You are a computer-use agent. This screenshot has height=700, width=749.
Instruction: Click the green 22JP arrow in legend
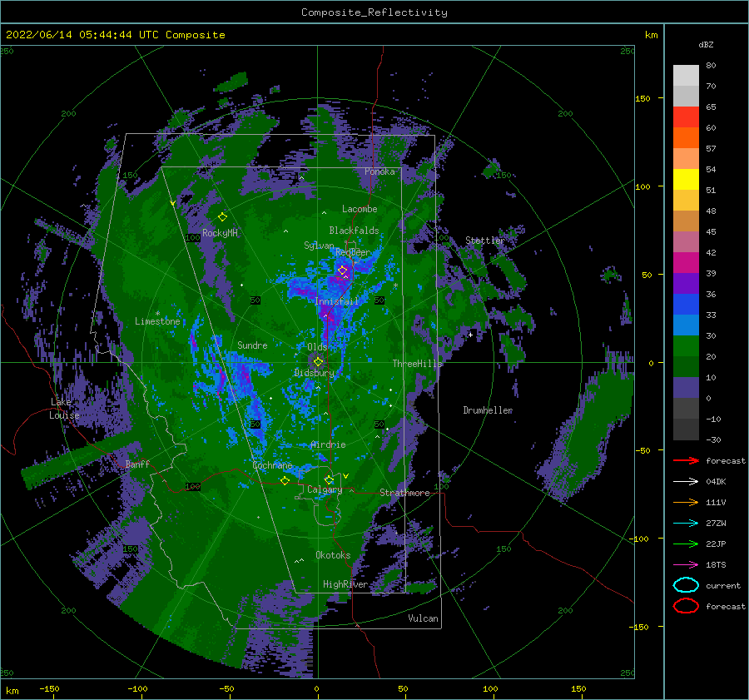click(686, 544)
